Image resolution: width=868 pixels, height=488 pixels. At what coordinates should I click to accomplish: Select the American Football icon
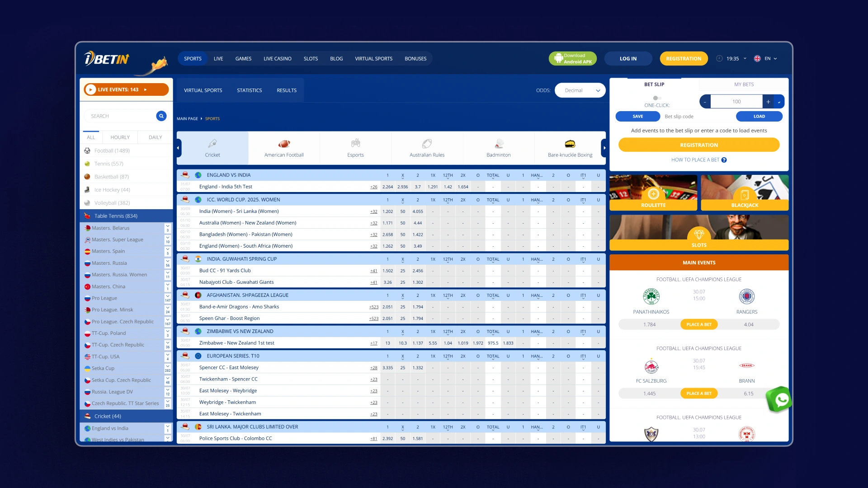click(284, 144)
